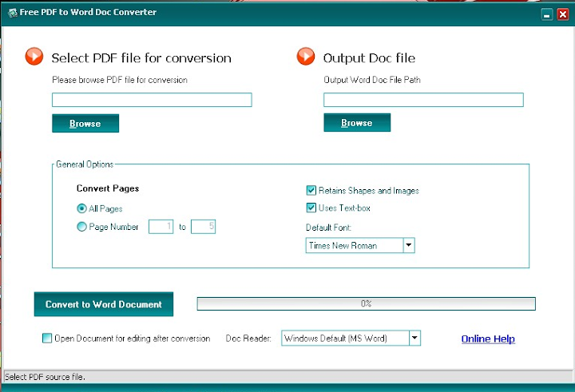
Task: Click the 0% conversion progress bar
Action: pos(366,303)
